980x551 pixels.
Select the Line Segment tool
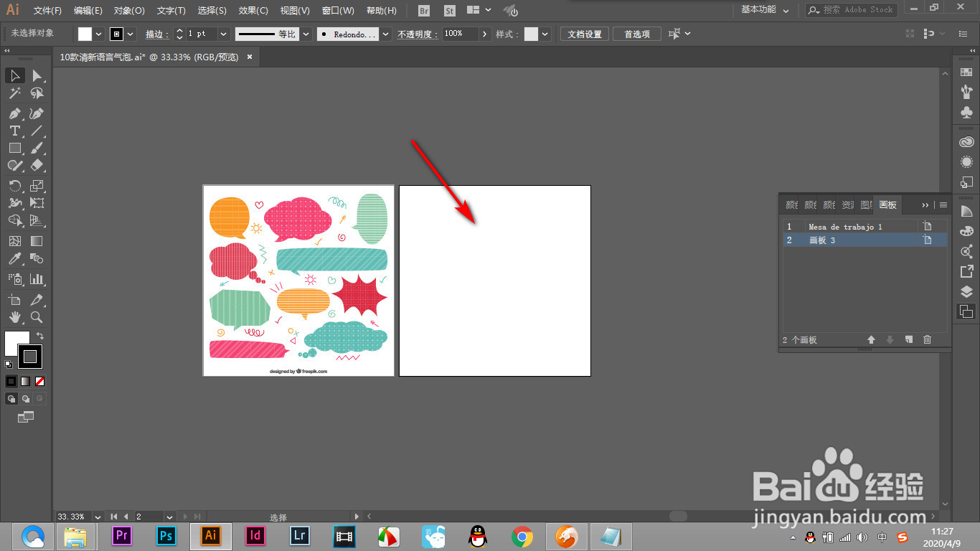coord(37,131)
